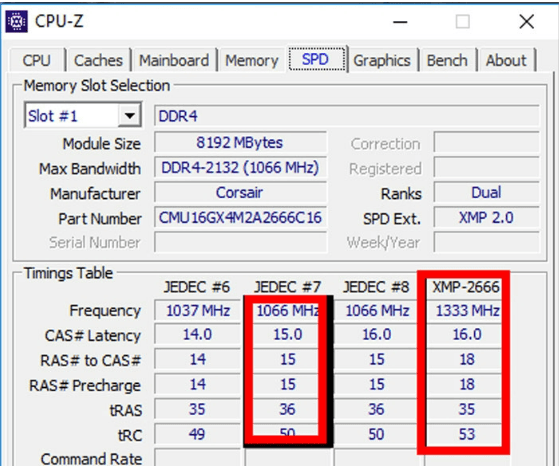
Task: Click the DDR4 memory type field
Action: [x=347, y=116]
